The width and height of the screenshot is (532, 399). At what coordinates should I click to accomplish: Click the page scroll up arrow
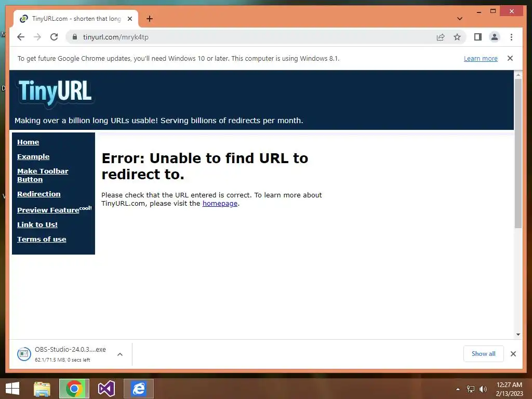(x=518, y=75)
